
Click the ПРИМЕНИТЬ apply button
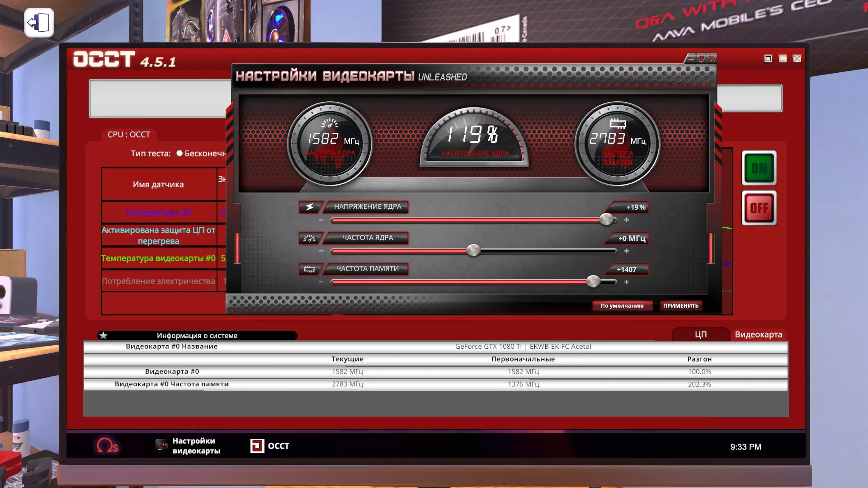pyautogui.click(x=680, y=306)
